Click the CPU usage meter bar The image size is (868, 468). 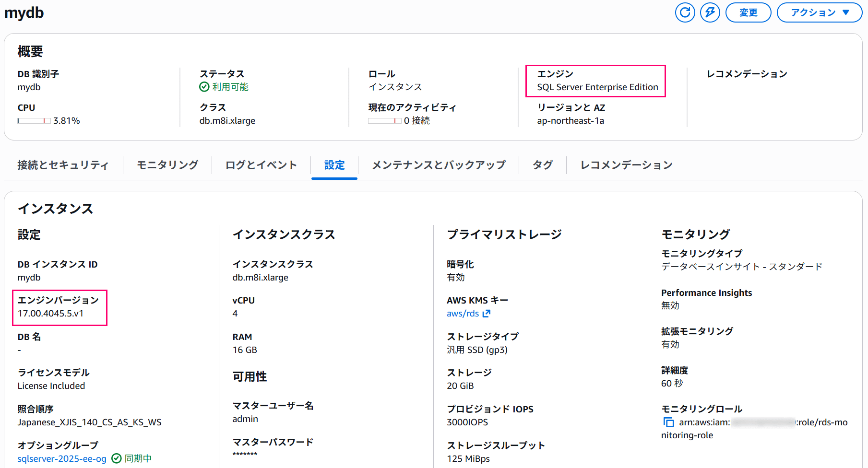click(34, 121)
